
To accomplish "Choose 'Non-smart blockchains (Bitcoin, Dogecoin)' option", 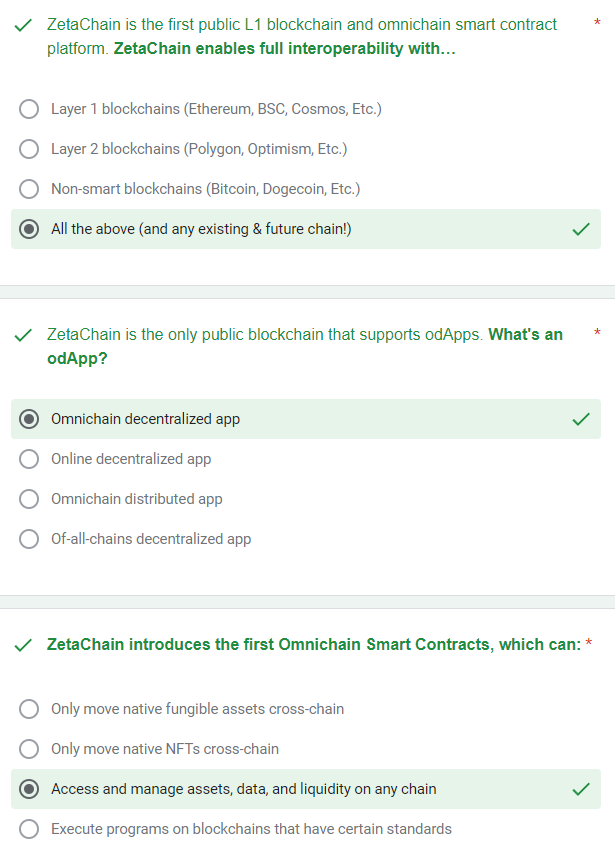I will click(29, 189).
